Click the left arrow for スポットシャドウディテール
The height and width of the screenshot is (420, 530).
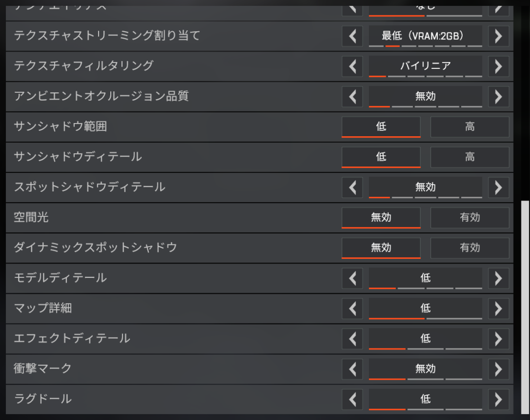(x=351, y=187)
